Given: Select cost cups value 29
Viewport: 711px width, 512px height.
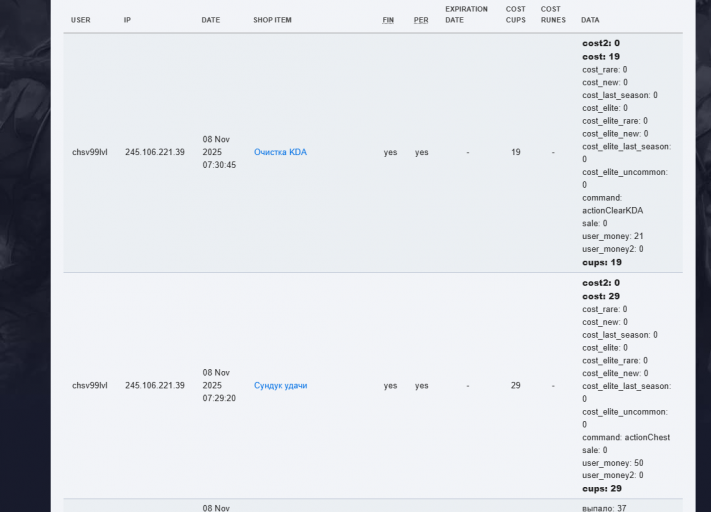Looking at the screenshot, I should [x=516, y=385].
